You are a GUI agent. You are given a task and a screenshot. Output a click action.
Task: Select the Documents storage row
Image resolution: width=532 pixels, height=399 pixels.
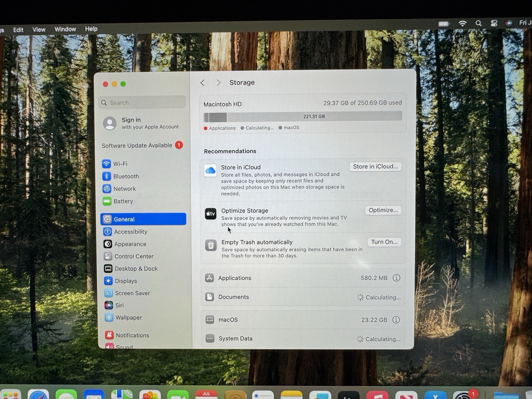point(303,297)
